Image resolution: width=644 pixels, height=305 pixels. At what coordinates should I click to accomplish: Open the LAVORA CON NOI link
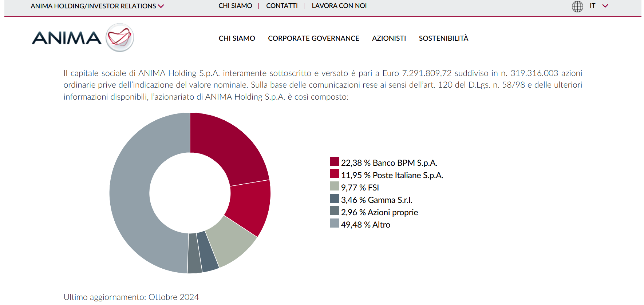point(339,6)
